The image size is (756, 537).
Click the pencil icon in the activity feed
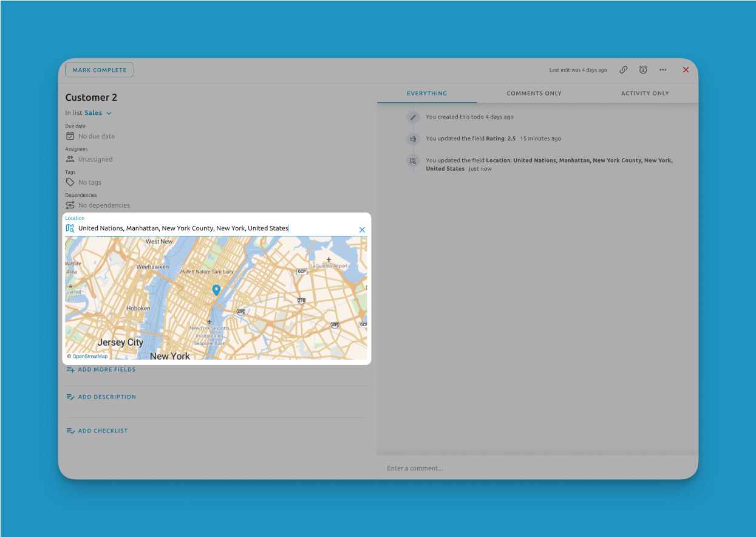tap(414, 117)
